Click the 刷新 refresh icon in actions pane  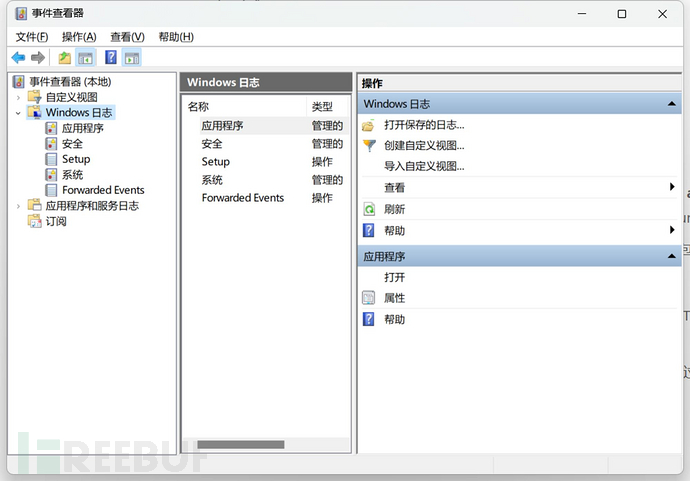coord(369,209)
